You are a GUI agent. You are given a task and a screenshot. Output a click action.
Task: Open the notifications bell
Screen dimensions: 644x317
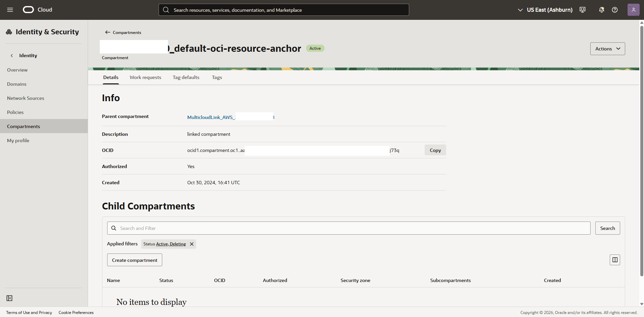point(601,10)
